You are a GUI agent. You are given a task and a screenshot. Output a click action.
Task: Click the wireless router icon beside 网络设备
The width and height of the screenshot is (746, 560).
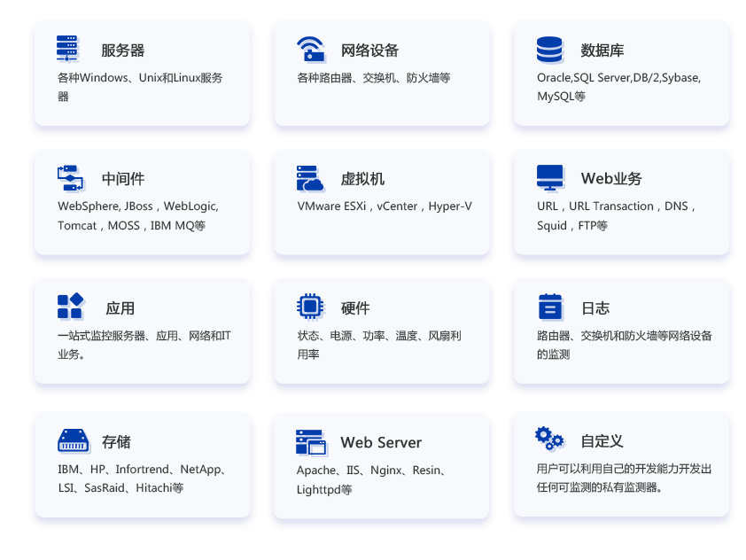(x=311, y=49)
